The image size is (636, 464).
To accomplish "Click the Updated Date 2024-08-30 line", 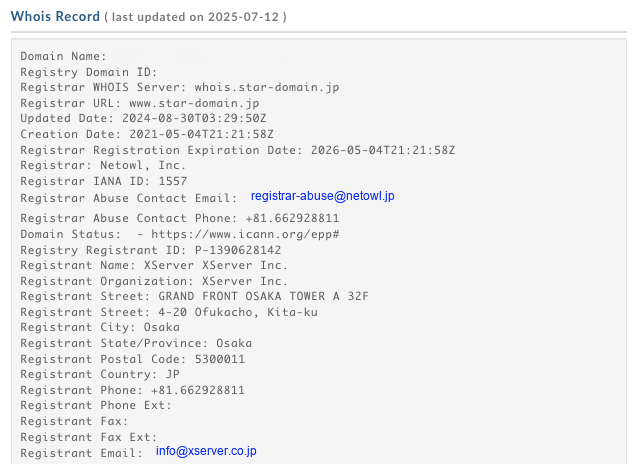I will (144, 118).
